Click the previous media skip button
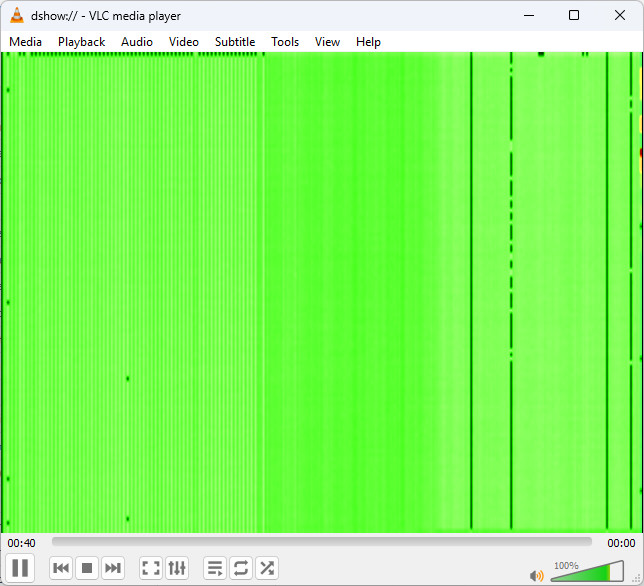This screenshot has height=586, width=644. (61, 568)
